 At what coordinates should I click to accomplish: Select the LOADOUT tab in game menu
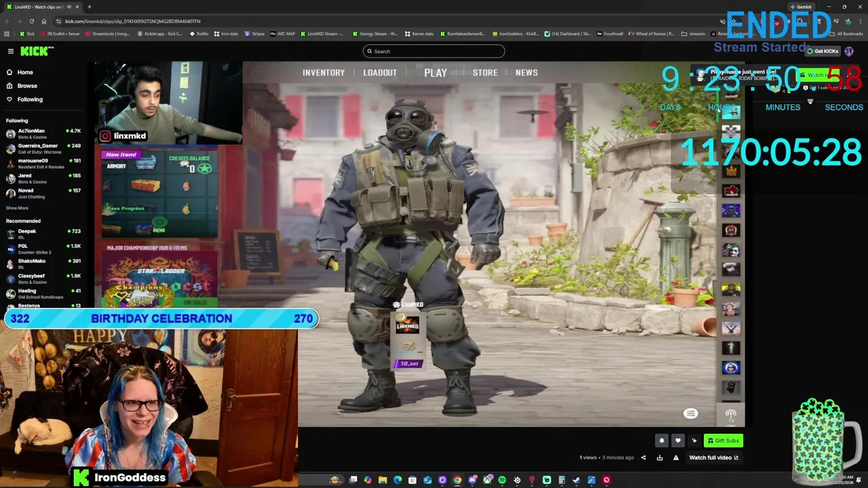tap(380, 73)
